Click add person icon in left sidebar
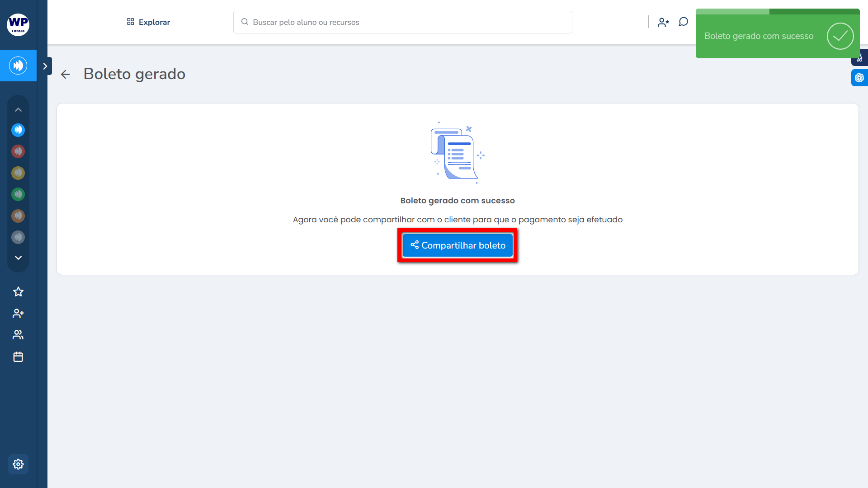 coord(18,313)
